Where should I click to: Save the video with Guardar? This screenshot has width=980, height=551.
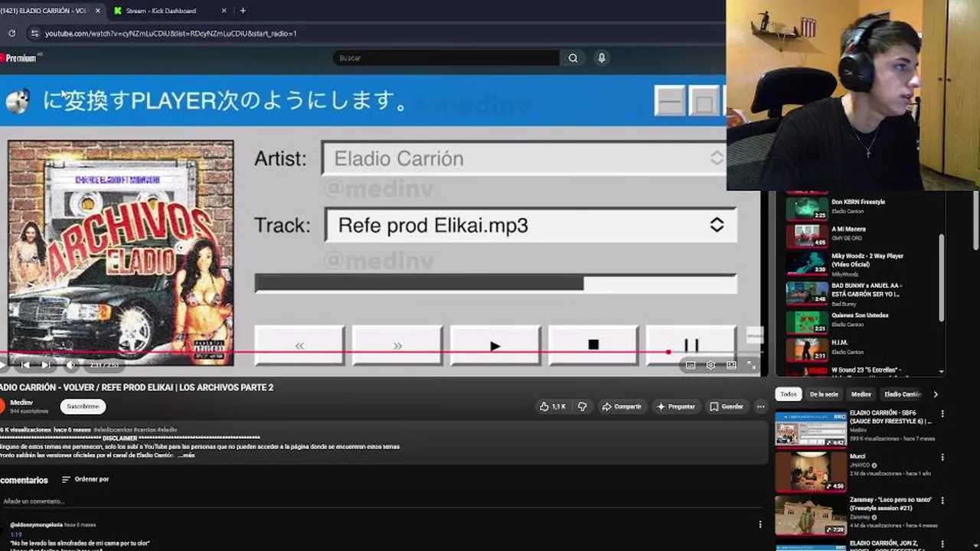click(x=727, y=406)
